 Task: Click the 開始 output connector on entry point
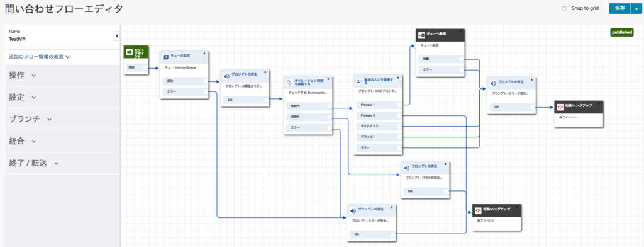click(145, 68)
